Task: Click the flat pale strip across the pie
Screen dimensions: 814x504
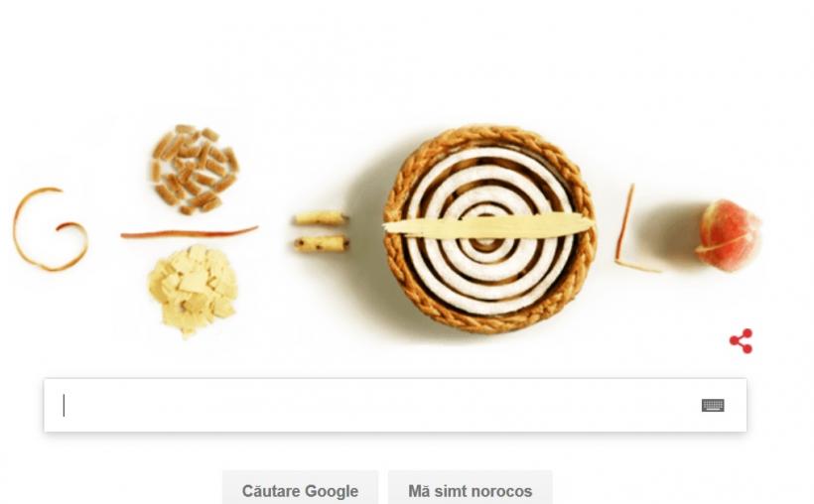Action: coord(488,226)
